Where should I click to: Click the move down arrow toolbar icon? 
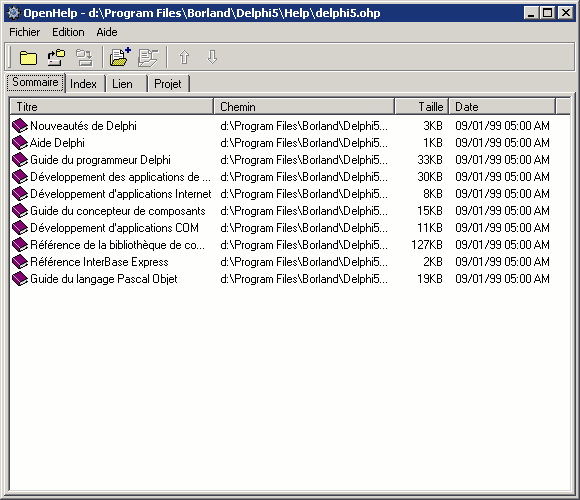[x=212, y=57]
